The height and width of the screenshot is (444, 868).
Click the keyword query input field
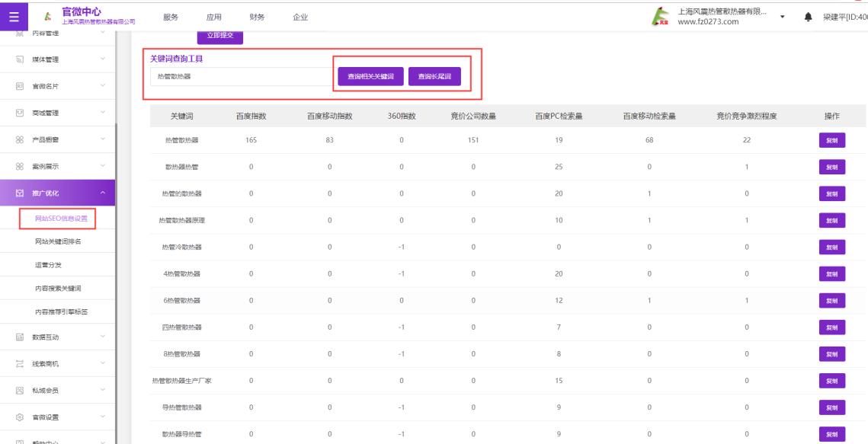[240, 77]
